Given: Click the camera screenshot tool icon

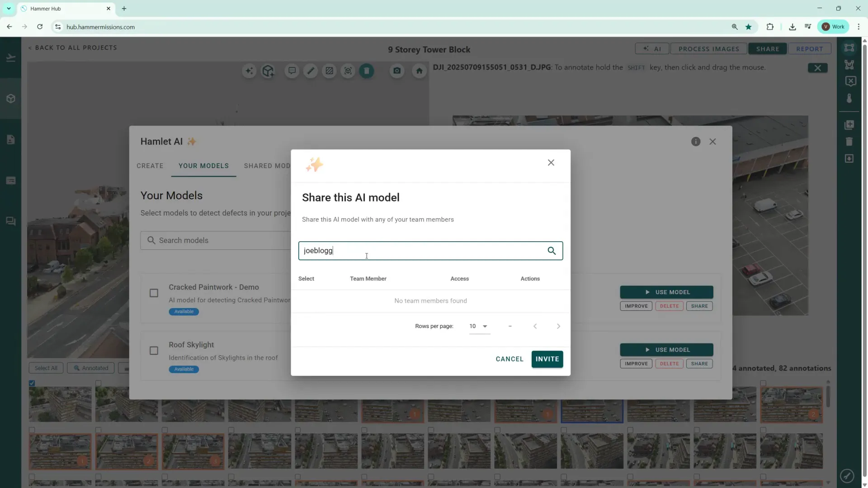Looking at the screenshot, I should point(397,71).
